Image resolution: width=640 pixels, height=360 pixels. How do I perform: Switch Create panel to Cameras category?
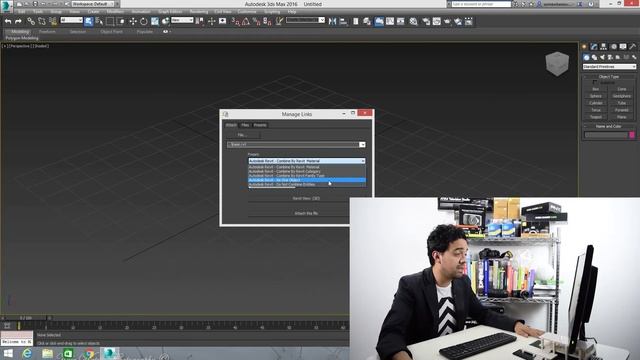pyautogui.click(x=610, y=57)
